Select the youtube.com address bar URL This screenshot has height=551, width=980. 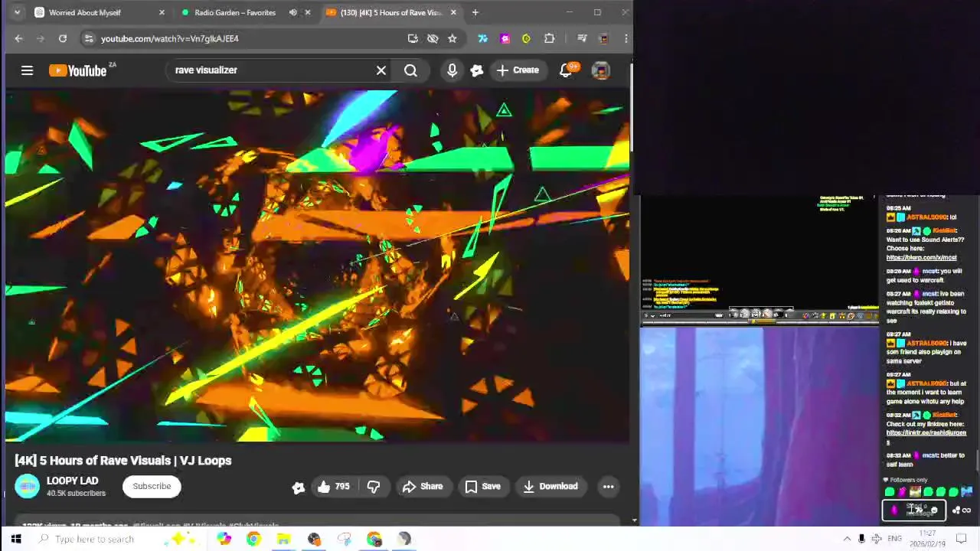tap(170, 38)
